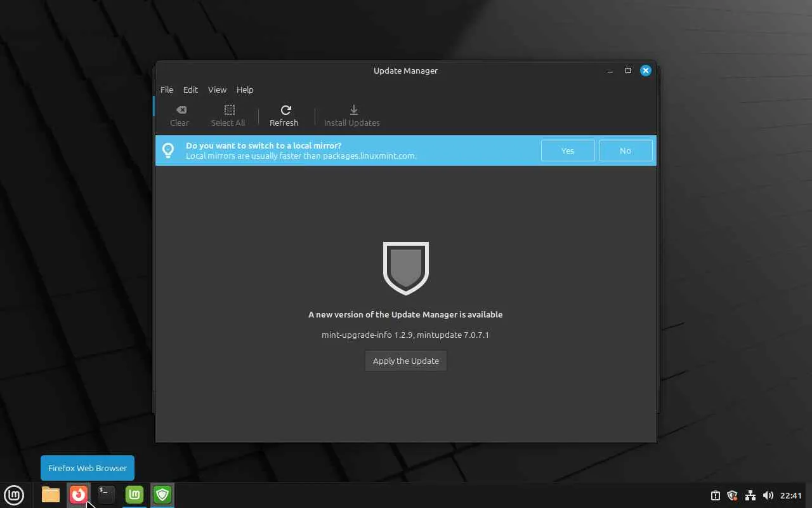Open the Edit menu

190,90
